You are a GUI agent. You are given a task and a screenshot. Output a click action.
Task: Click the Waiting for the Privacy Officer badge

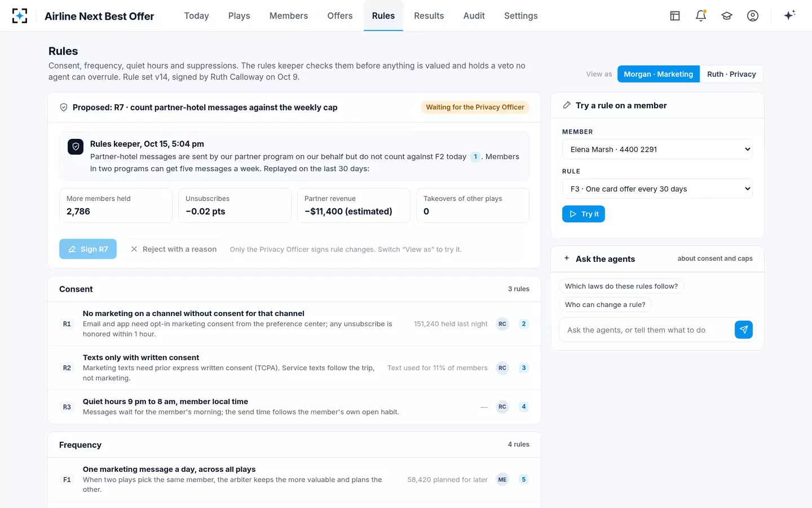click(x=475, y=107)
